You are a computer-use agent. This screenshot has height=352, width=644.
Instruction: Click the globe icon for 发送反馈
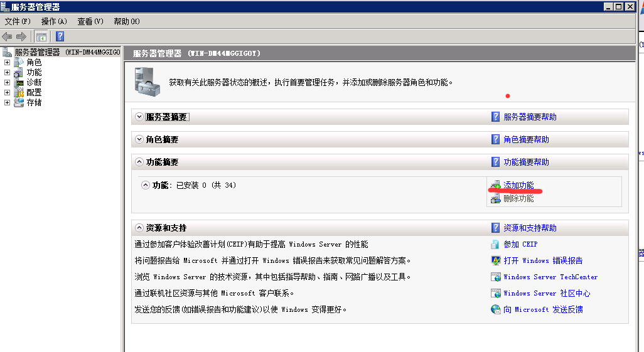[x=496, y=310]
